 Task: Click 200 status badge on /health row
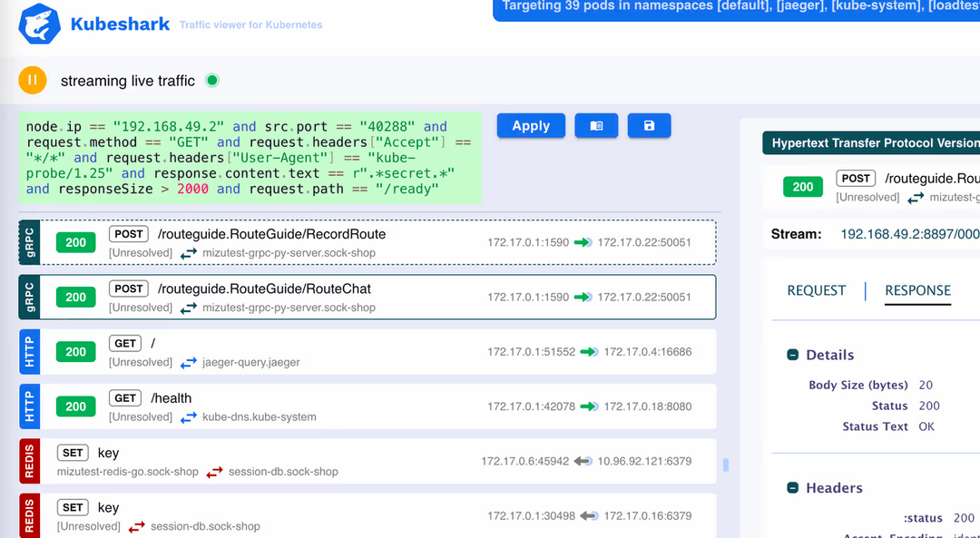point(75,406)
